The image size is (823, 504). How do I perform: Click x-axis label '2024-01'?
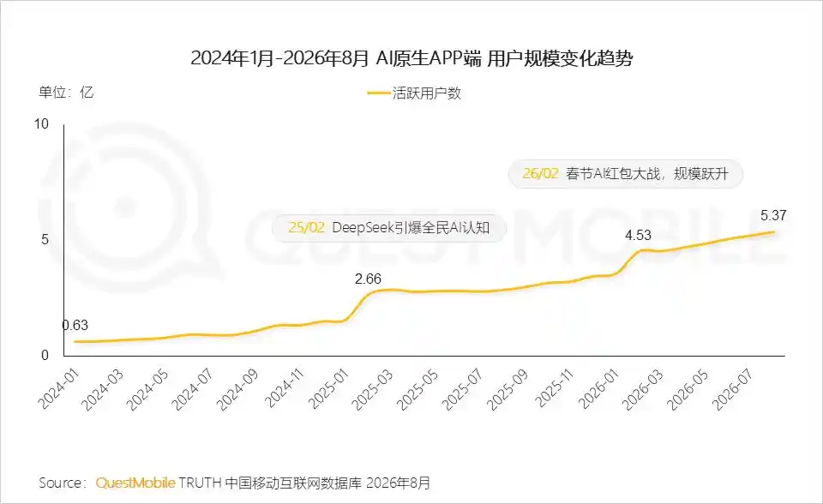(58, 388)
